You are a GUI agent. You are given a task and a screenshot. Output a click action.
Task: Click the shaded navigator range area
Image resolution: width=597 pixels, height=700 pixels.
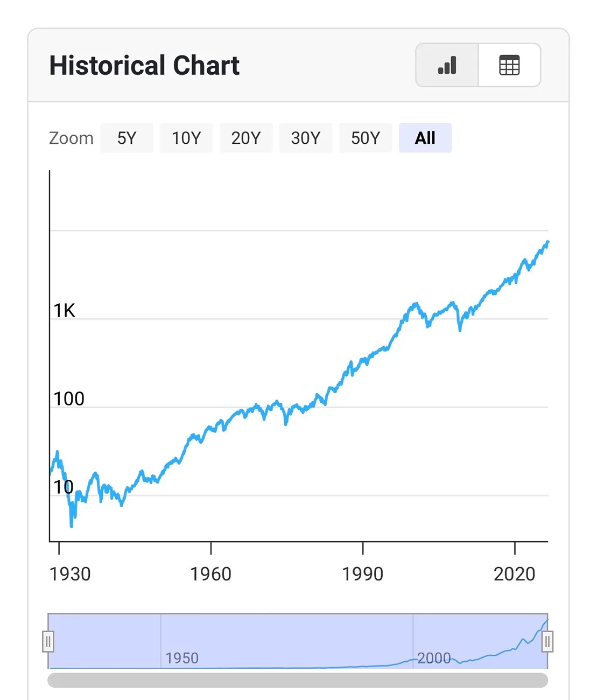298,641
